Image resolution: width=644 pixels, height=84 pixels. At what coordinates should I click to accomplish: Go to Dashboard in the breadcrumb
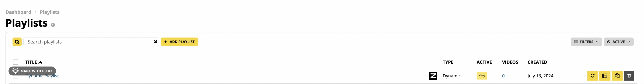tap(18, 12)
